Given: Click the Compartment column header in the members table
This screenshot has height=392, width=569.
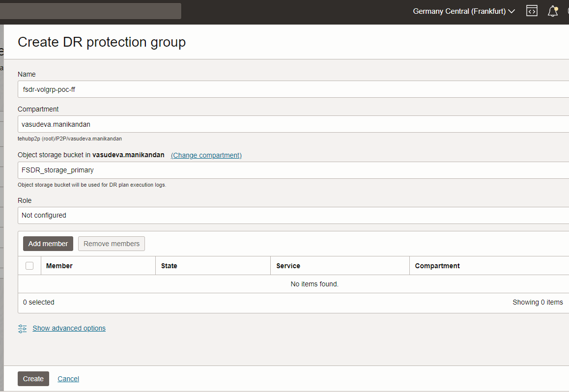Looking at the screenshot, I should pos(437,266).
